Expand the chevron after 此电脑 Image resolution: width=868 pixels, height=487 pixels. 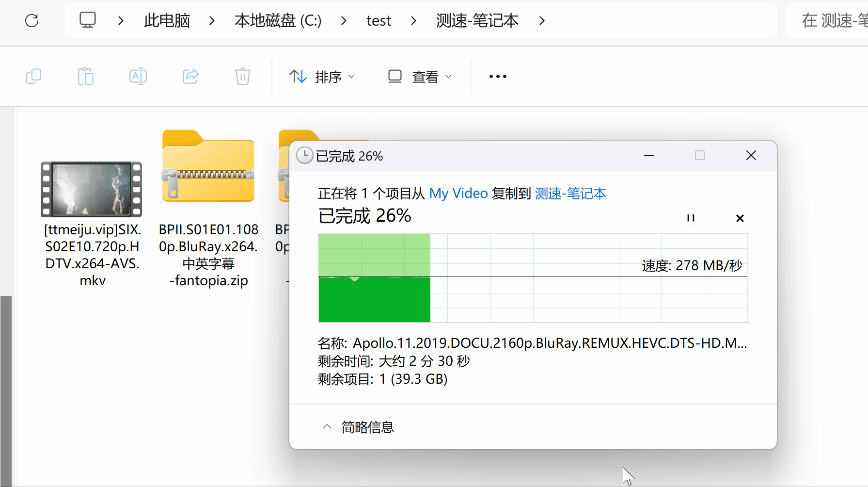click(x=212, y=20)
